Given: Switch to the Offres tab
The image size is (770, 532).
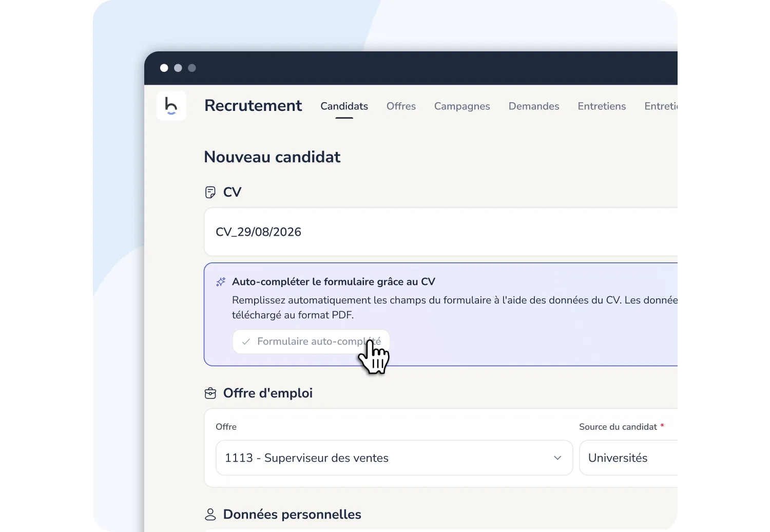Looking at the screenshot, I should point(401,106).
